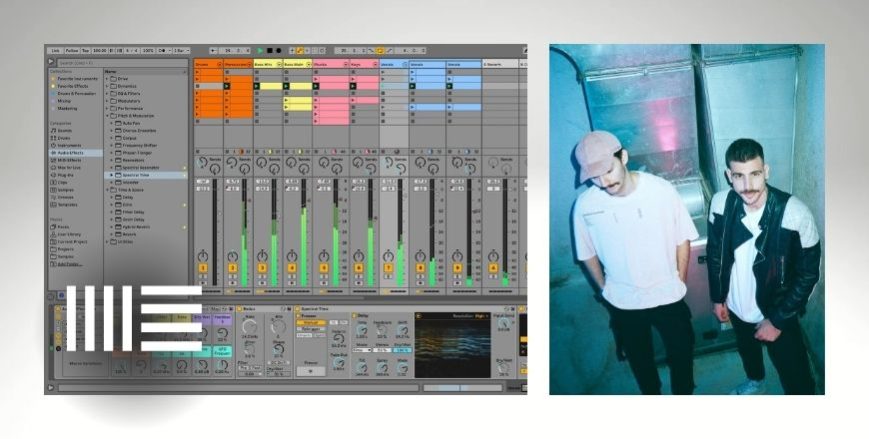Select the Keys track header
The image size is (869, 439).
[364, 64]
